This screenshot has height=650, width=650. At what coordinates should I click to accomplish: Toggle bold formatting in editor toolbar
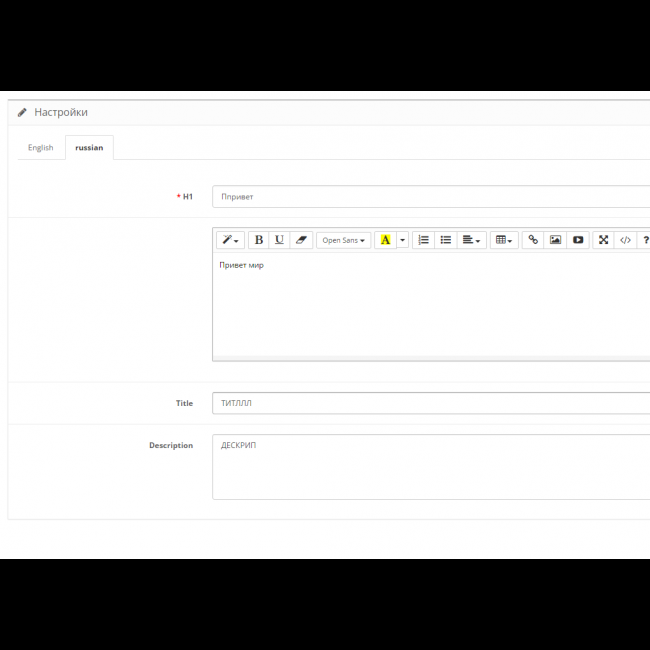[x=259, y=240]
